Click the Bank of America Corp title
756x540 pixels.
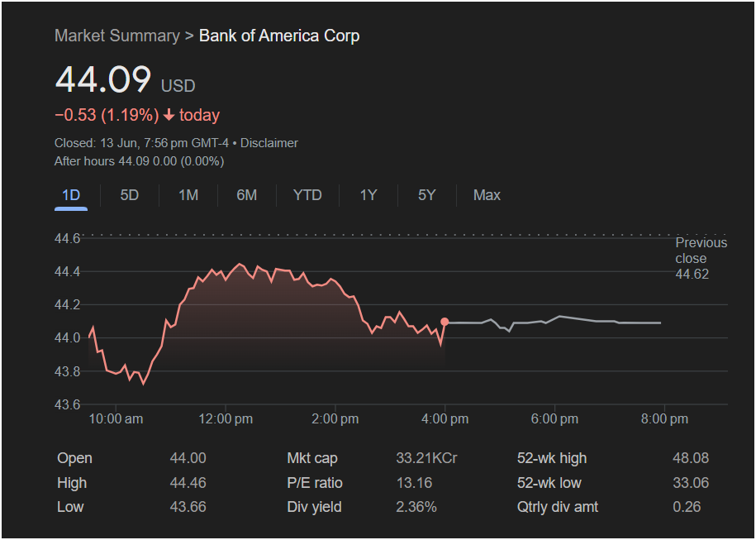point(279,36)
